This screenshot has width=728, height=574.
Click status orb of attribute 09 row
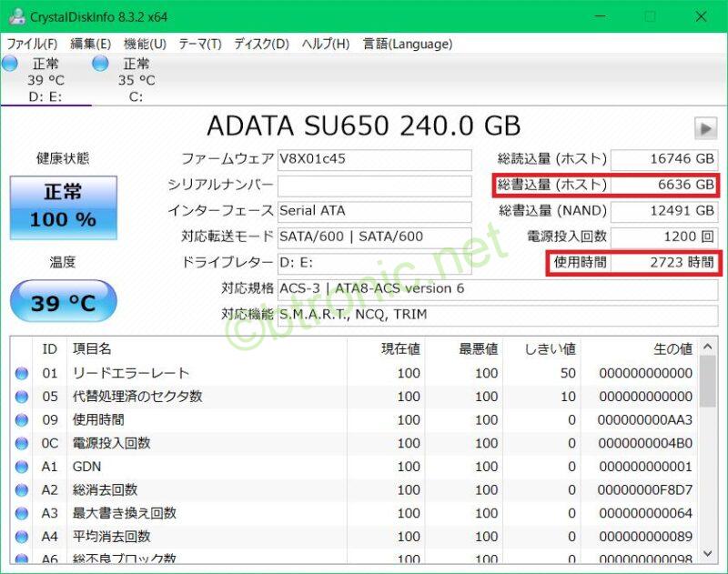click(22, 420)
